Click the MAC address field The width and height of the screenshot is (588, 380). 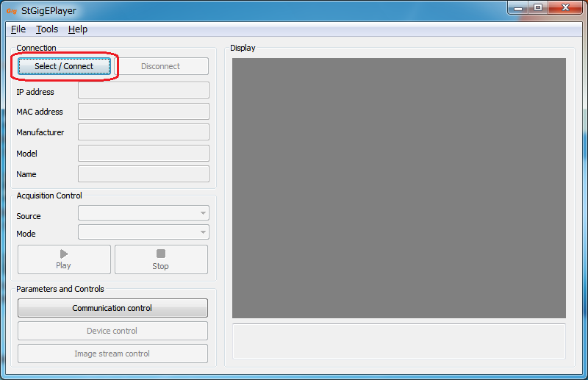tap(143, 112)
